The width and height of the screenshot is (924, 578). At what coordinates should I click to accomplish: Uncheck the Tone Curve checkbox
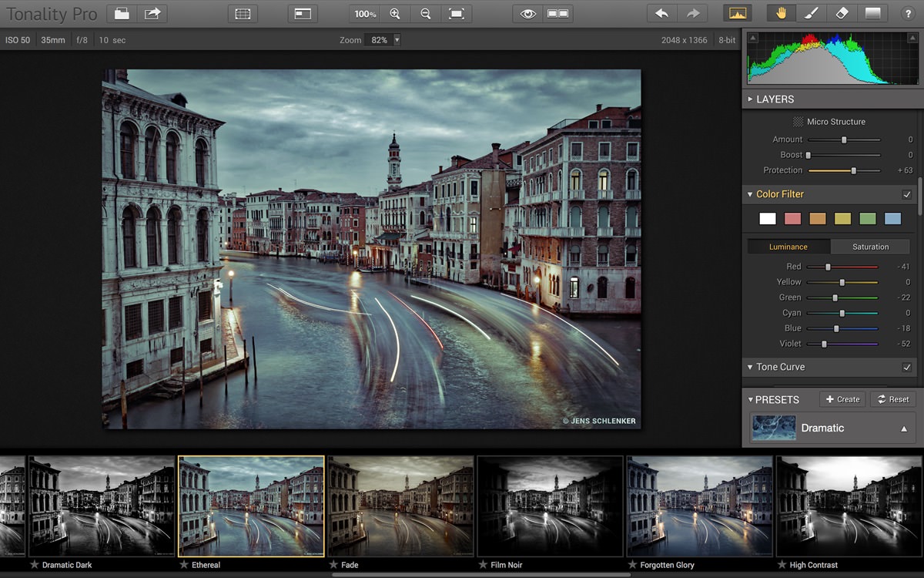pos(906,368)
